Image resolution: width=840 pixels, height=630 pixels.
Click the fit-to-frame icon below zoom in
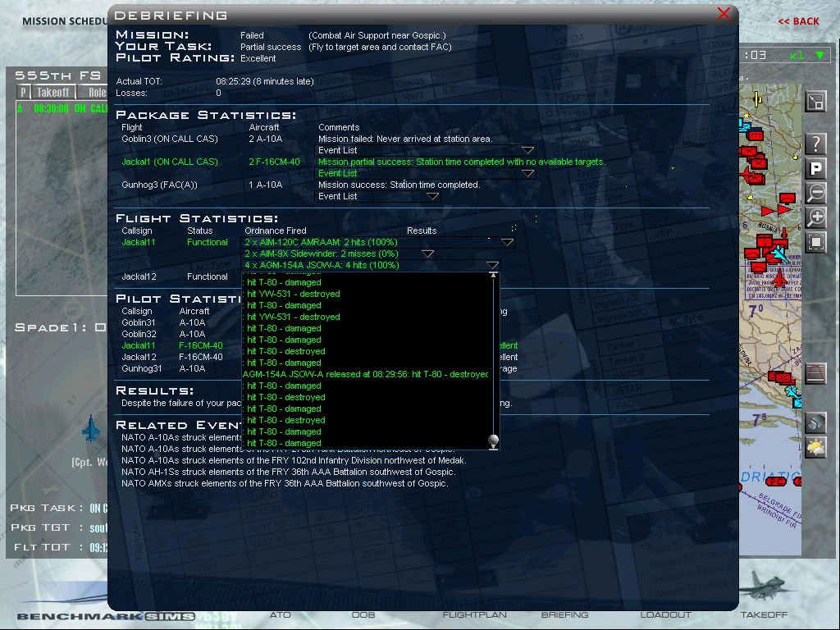point(816,242)
